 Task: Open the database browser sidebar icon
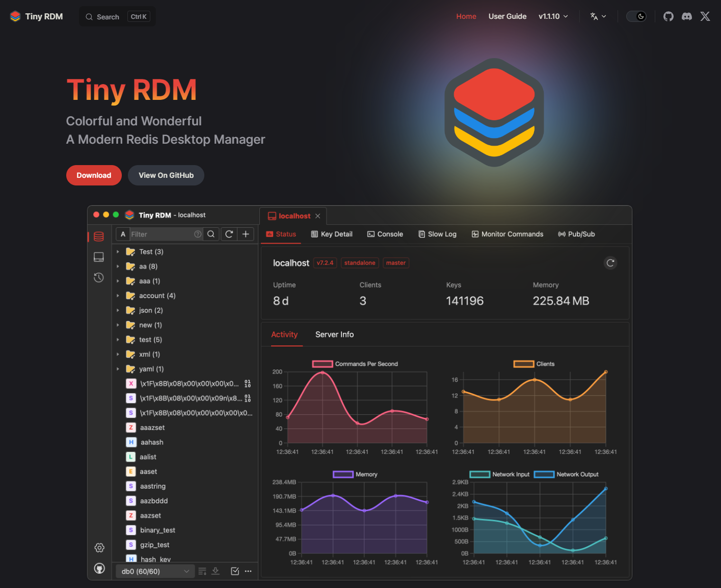[x=99, y=236]
